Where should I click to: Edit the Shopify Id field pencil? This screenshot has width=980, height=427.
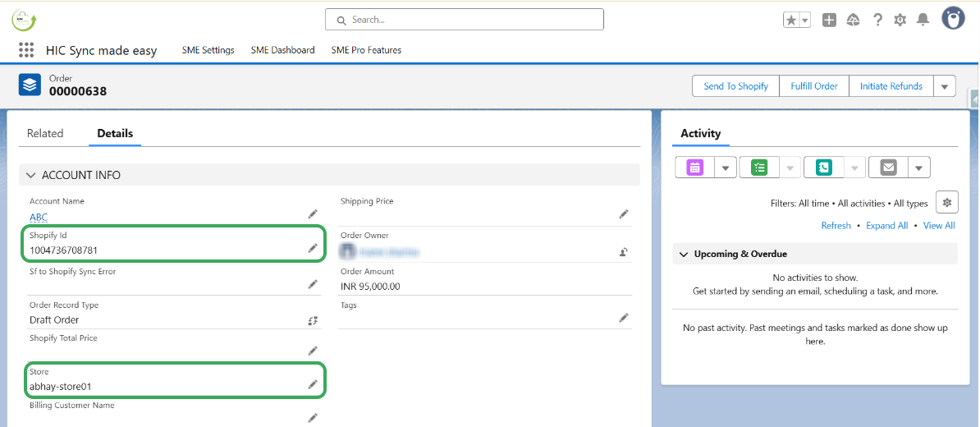313,248
